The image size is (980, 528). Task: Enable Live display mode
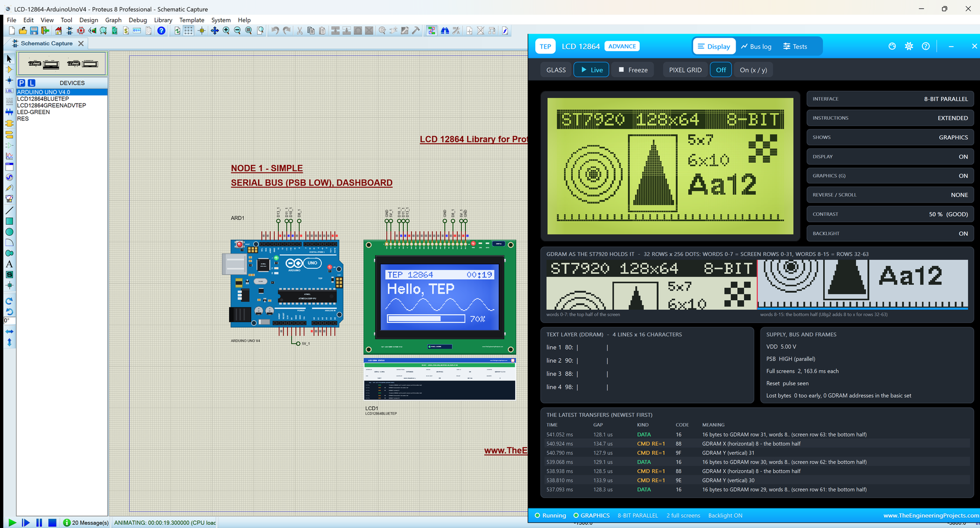pos(592,70)
